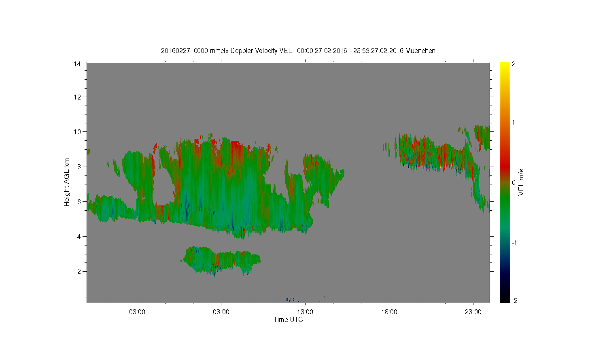
Task: Click the height tick label '4'
Action: (79, 236)
